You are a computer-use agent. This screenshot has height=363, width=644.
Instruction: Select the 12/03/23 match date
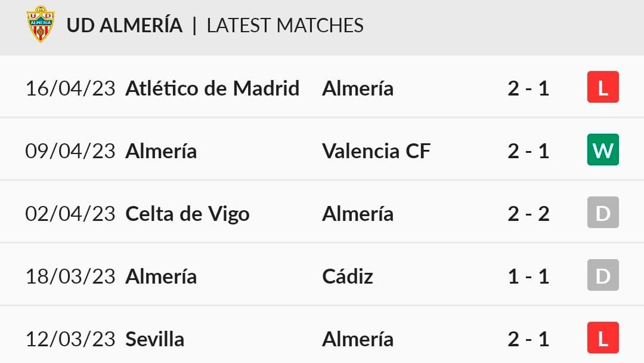[70, 339]
